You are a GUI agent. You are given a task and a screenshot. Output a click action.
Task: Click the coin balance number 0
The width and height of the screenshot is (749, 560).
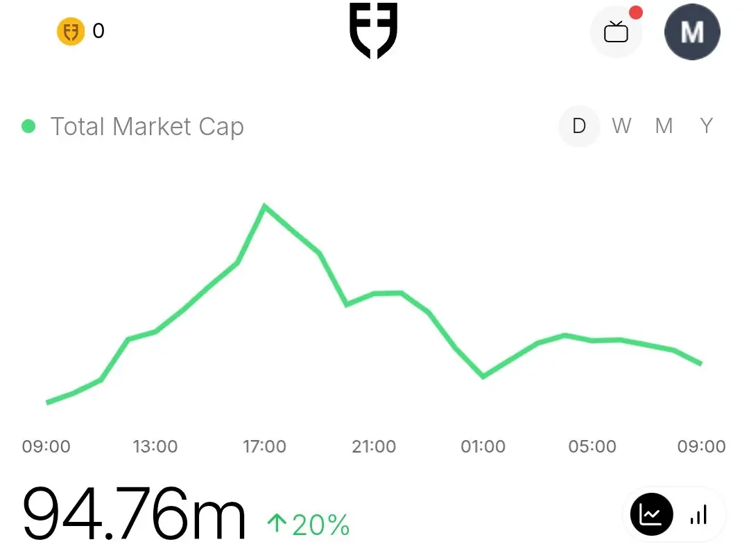pos(98,31)
